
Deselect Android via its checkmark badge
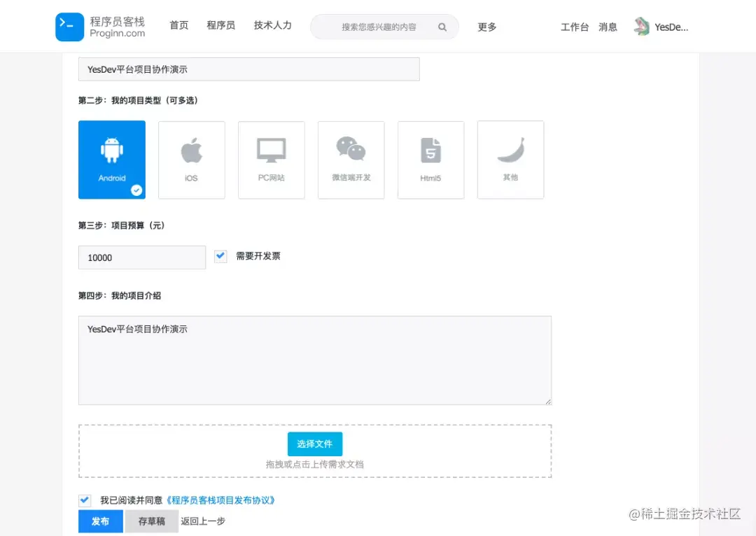136,190
